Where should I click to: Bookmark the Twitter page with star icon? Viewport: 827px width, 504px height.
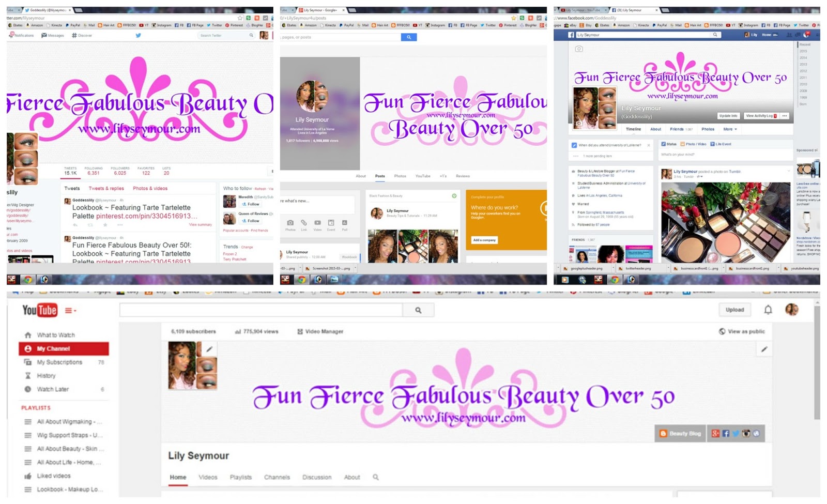[x=239, y=18]
